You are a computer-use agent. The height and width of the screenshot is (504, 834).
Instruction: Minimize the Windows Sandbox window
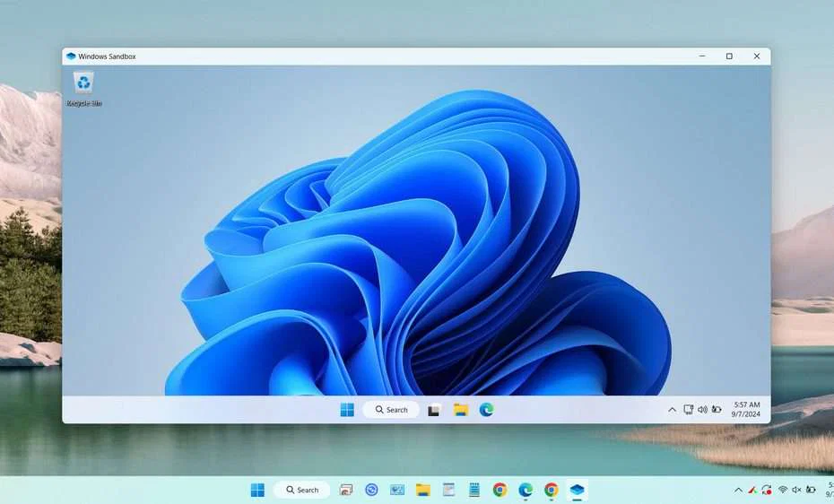[702, 56]
